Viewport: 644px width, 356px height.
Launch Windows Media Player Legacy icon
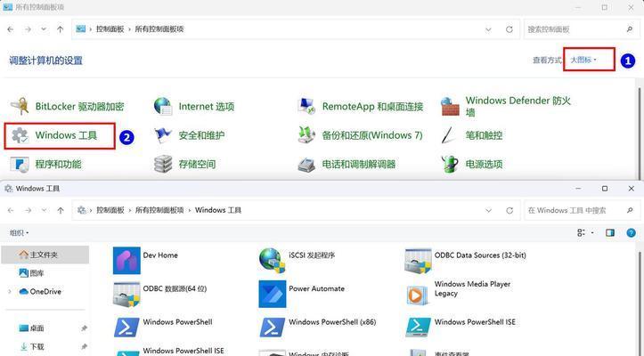click(417, 295)
